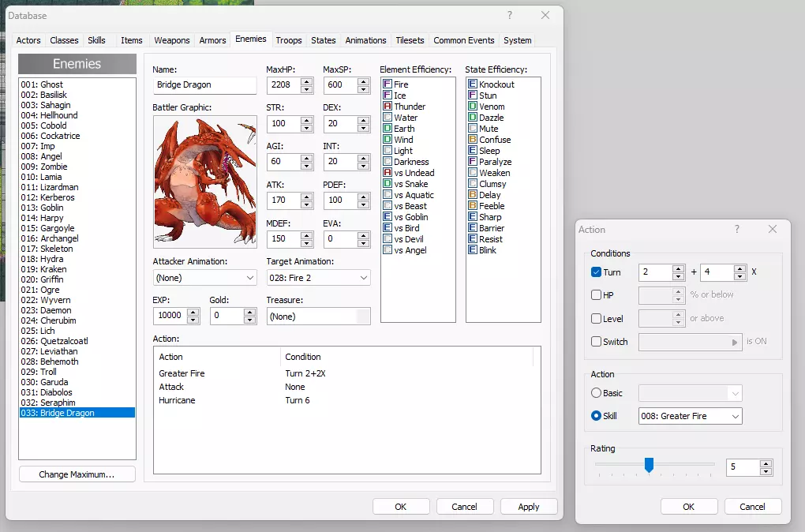Enable the HP condition checkbox

[597, 295]
